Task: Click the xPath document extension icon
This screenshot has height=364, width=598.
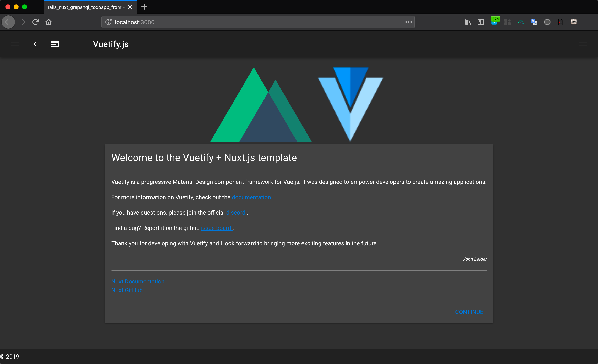Action: pyautogui.click(x=560, y=22)
